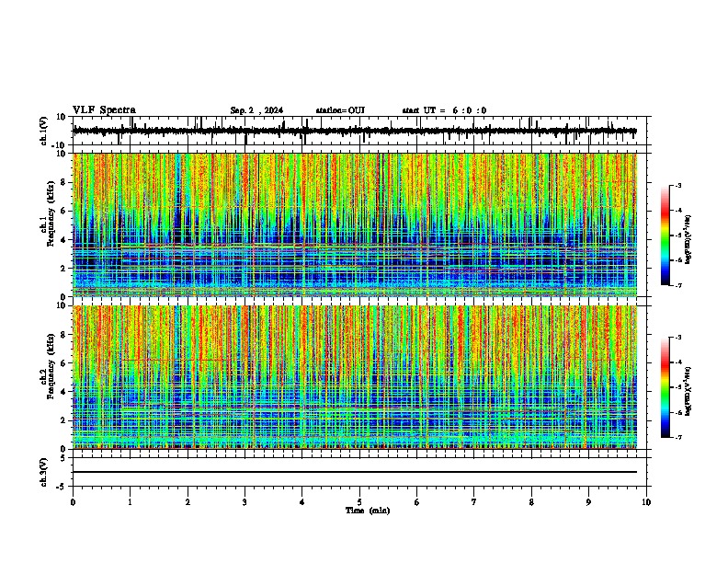Screen dimensions: 728x563
Task: Click the -7 label on ch.1 color scale
Action: [677, 285]
